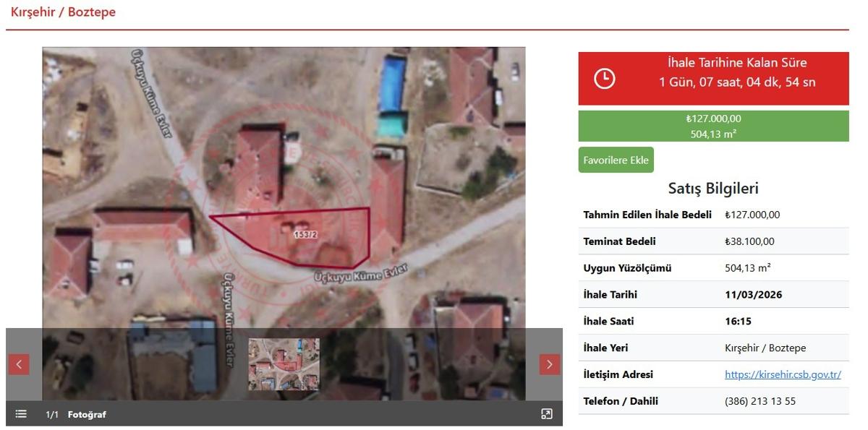
Task: Add listing with Favorilere Ekle button
Action: tap(616, 160)
